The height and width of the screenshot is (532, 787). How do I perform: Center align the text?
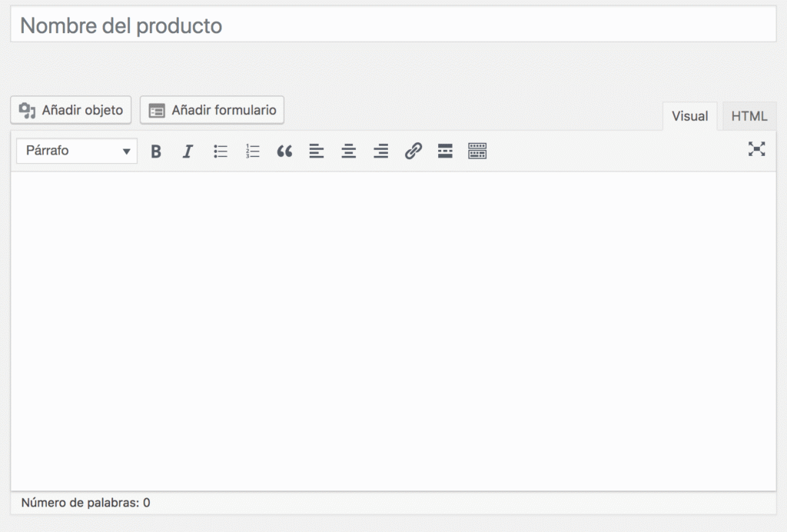pos(349,151)
